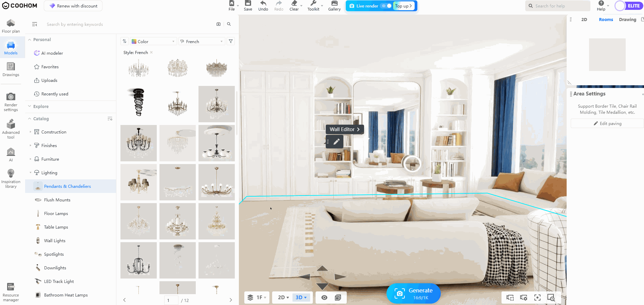Open the Inspiration library

point(11,179)
